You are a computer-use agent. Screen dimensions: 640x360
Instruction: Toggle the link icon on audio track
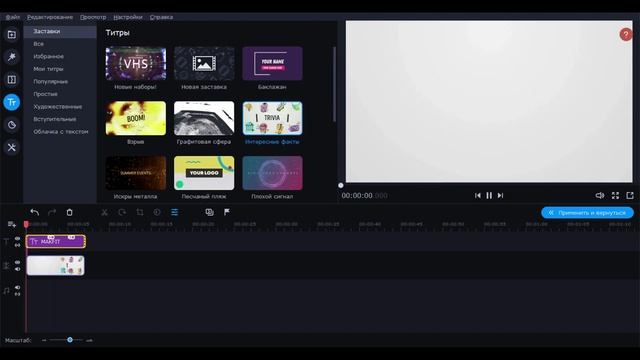(18, 294)
